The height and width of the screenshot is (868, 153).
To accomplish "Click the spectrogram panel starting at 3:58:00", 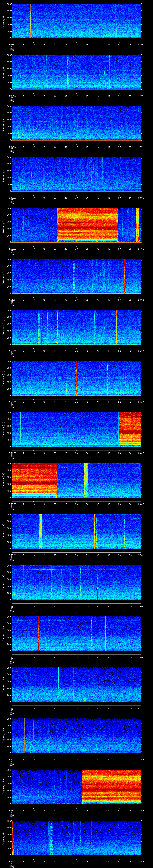I will pyautogui.click(x=77, y=633).
